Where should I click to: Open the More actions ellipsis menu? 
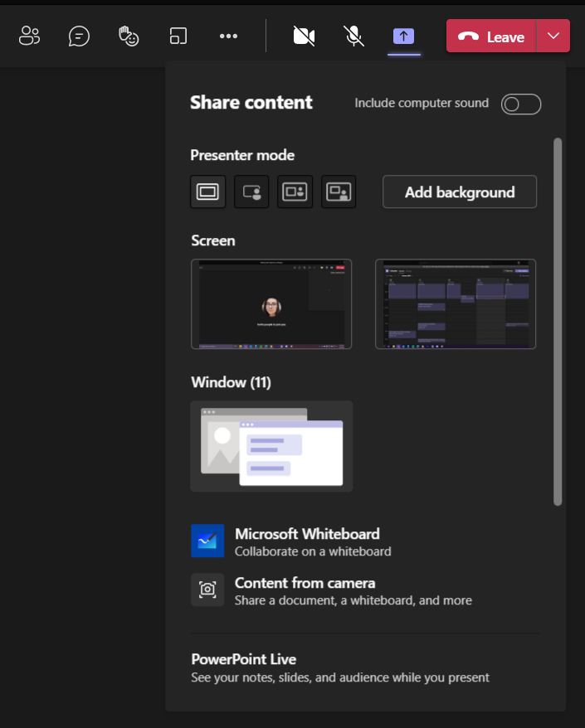228,36
